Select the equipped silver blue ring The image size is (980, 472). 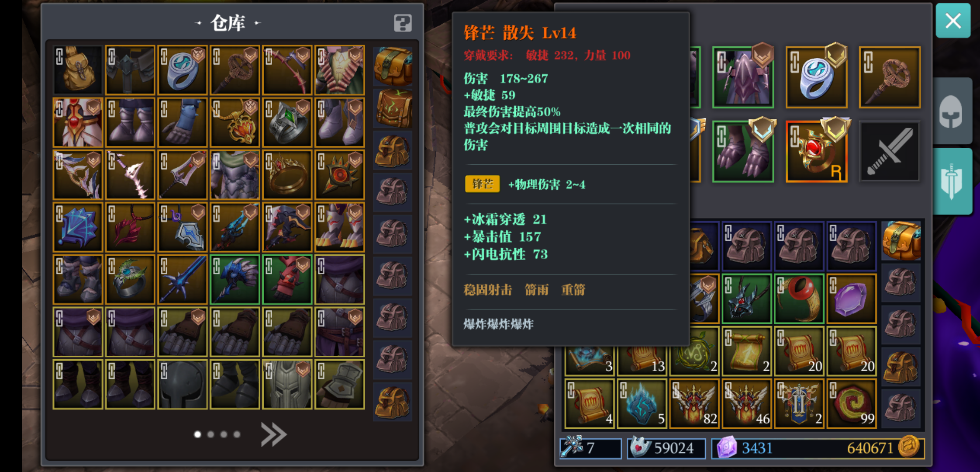(816, 77)
